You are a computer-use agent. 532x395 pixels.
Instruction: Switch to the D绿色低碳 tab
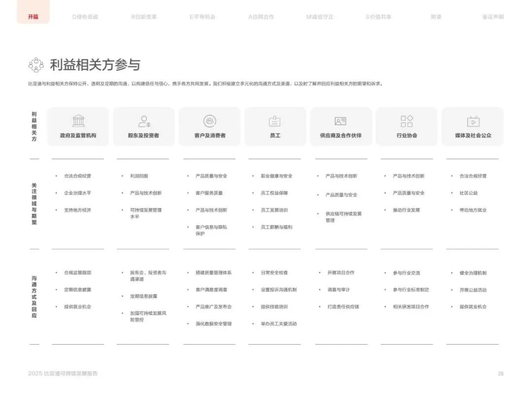pyautogui.click(x=85, y=17)
